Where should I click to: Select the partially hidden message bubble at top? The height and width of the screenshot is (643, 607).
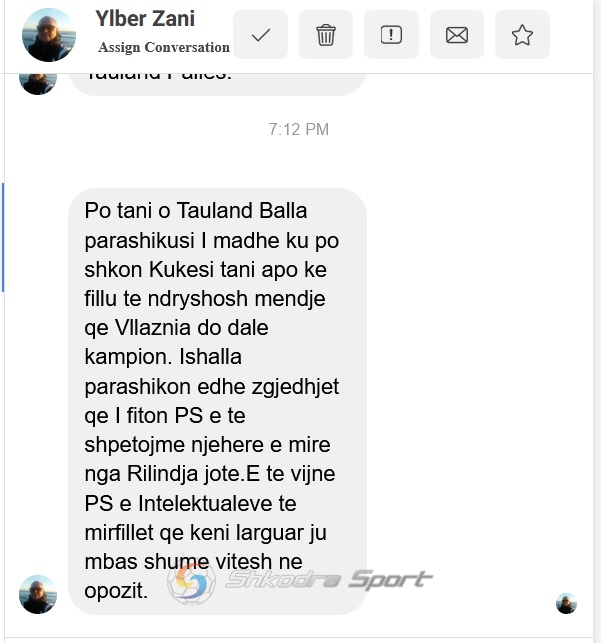(217, 84)
